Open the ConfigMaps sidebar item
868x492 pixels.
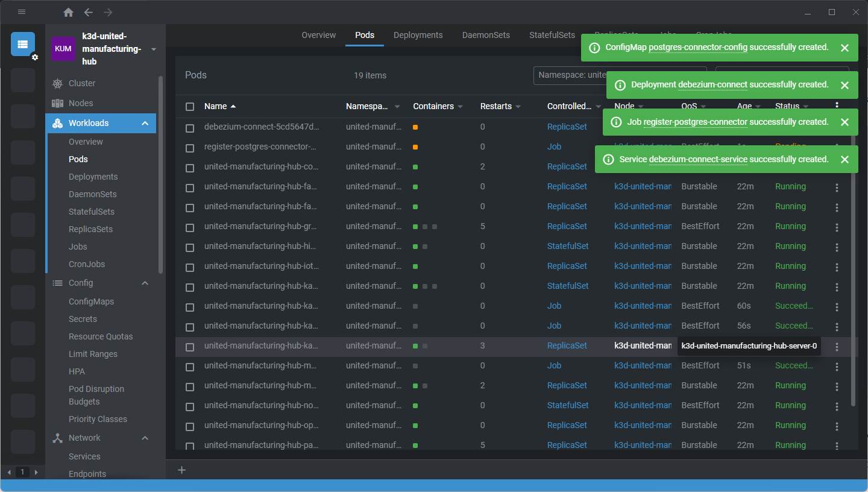coord(91,301)
